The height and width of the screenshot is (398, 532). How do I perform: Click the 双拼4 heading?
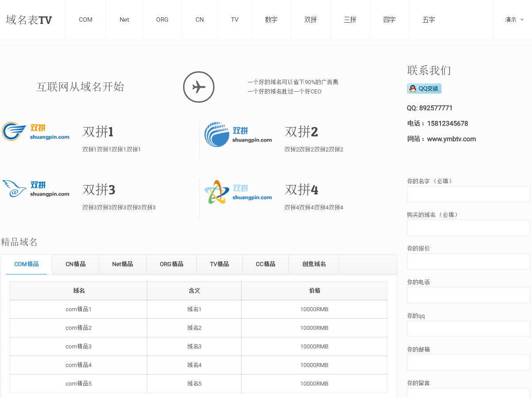(x=302, y=190)
